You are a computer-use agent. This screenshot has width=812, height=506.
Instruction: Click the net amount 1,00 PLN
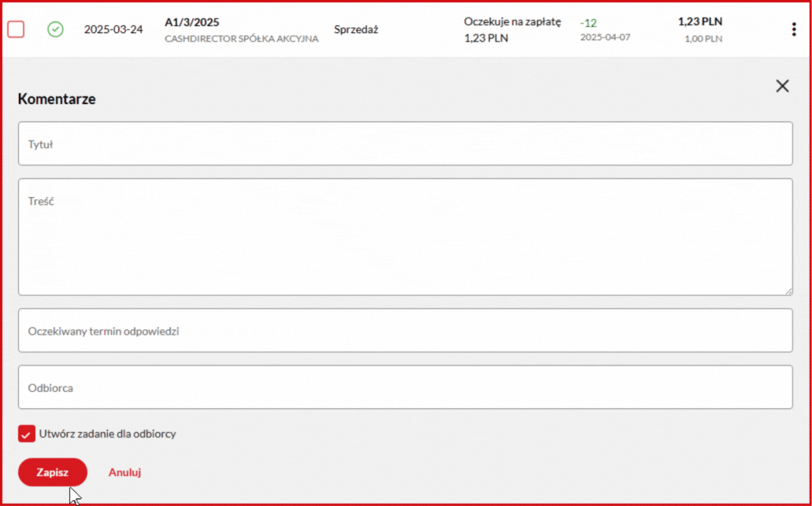coord(703,39)
